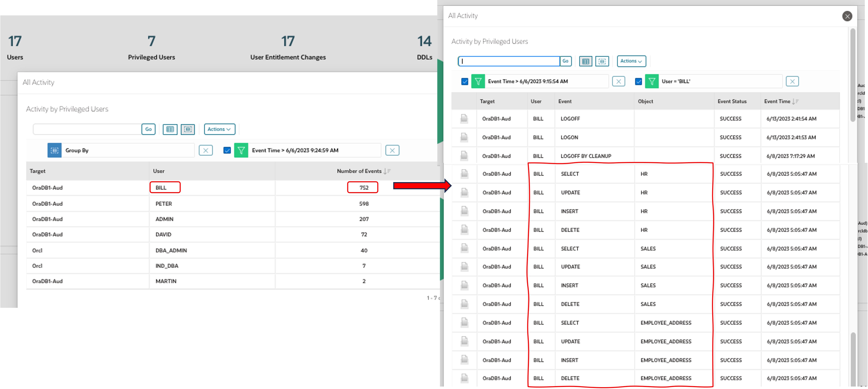Open the Actions dropdown in right panel
Screen dimensions: 868x389
pyautogui.click(x=631, y=61)
